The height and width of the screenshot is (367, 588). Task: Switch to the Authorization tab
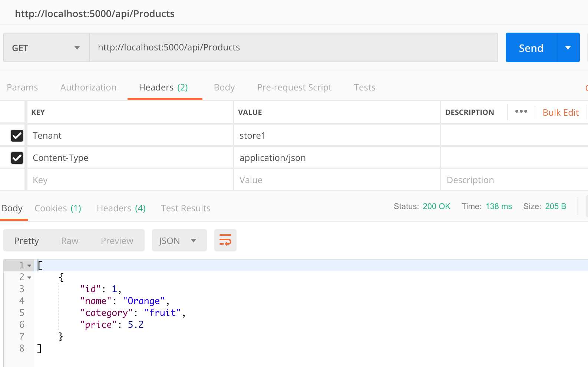88,87
